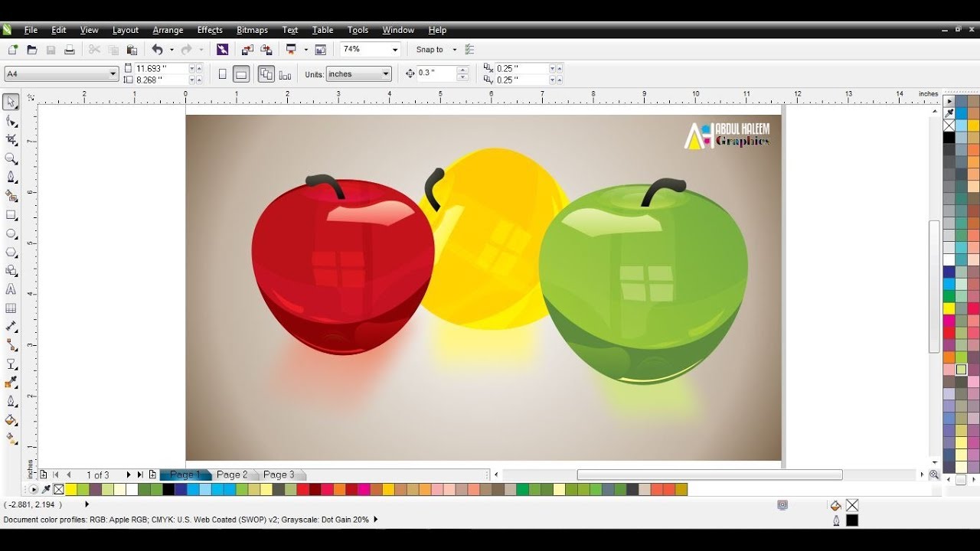
Task: Select the Eyedropper tool in the toolbox
Action: [x=11, y=383]
